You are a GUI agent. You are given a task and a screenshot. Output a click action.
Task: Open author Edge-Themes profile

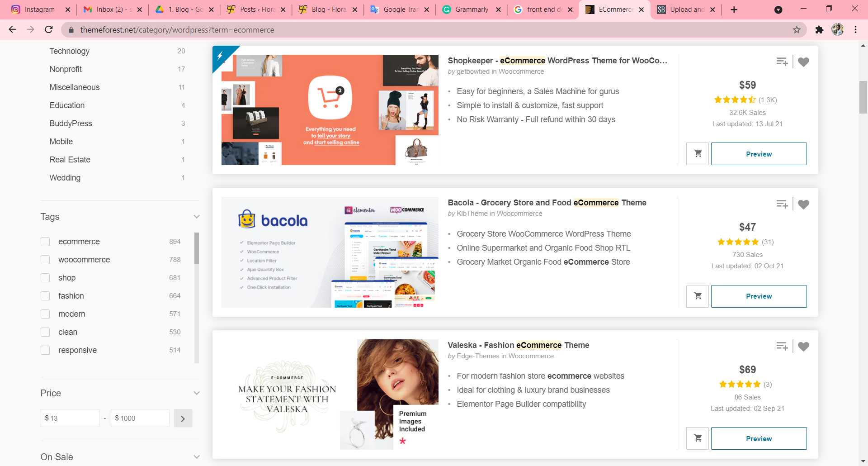click(478, 356)
